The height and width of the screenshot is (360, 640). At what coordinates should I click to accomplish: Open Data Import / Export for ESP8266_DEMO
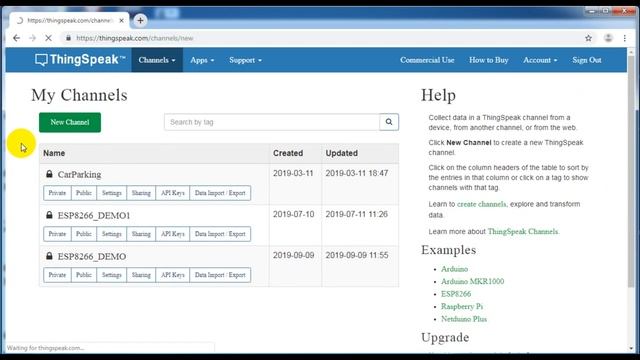pos(220,275)
